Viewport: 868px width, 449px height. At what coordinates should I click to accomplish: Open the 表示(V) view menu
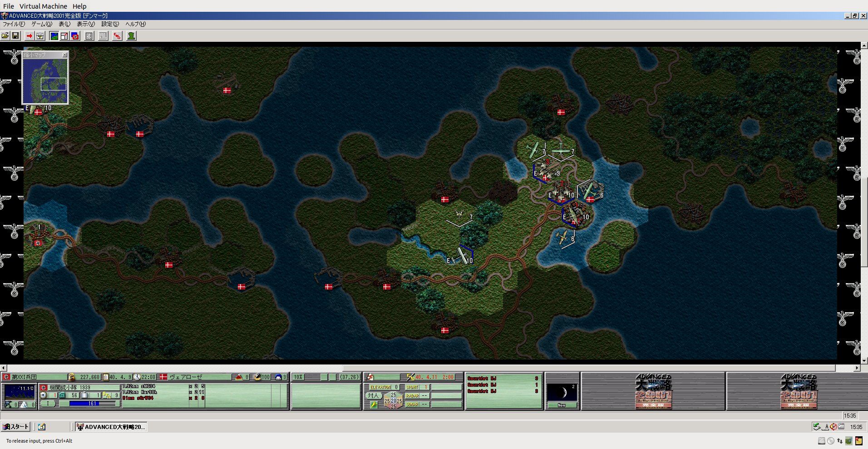(85, 24)
